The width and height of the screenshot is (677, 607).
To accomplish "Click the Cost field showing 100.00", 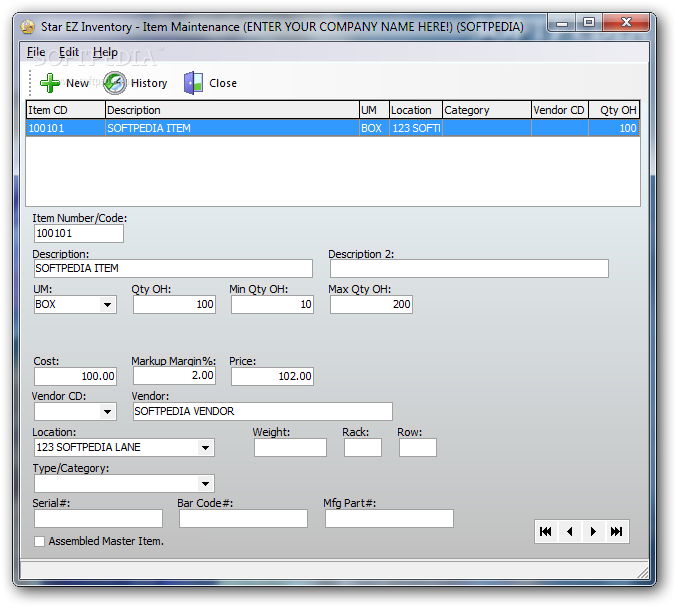I will click(76, 376).
